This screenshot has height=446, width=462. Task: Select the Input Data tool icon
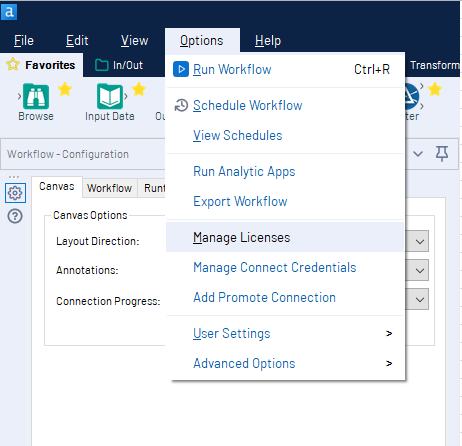point(110,97)
